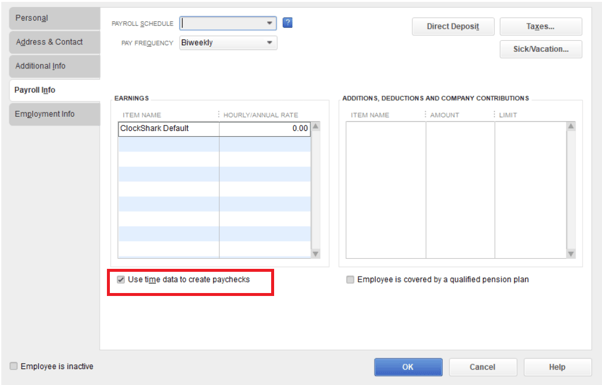The image size is (602, 385).
Task: Click the Amount column header
Action: [x=445, y=115]
